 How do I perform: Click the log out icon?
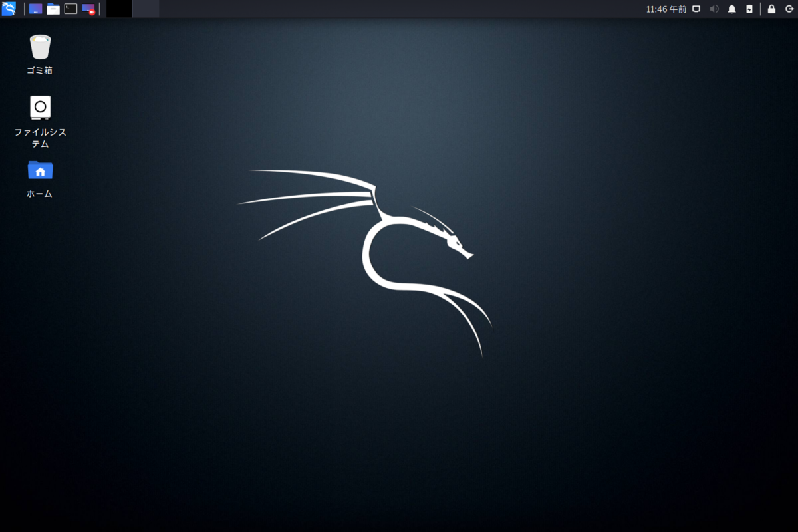(789, 9)
